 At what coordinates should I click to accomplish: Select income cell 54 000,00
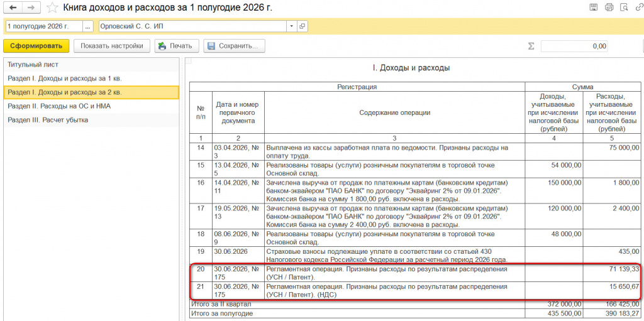pos(554,169)
